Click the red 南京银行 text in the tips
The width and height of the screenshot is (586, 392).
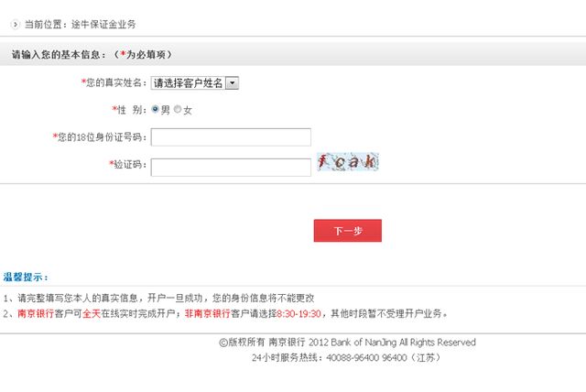click(x=36, y=313)
